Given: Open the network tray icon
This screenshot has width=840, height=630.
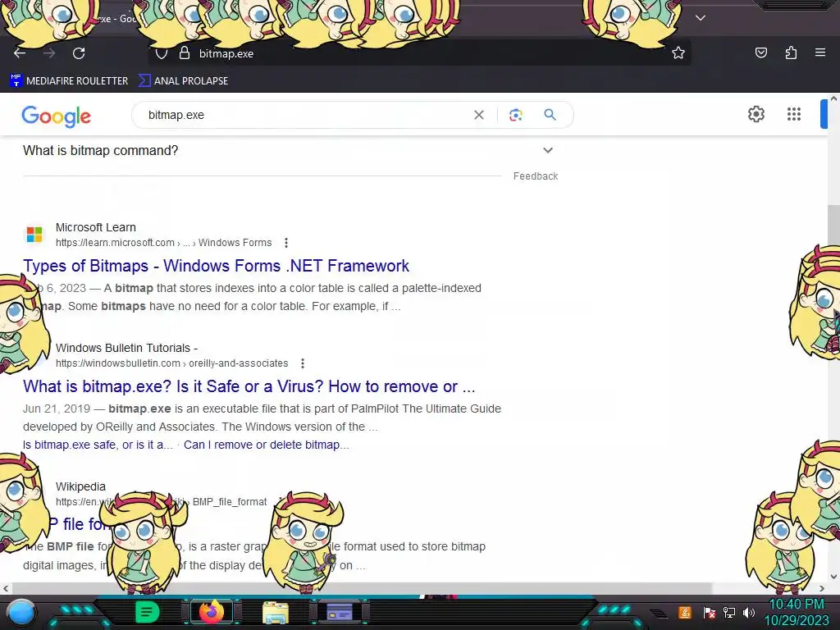Looking at the screenshot, I should pyautogui.click(x=729, y=612).
